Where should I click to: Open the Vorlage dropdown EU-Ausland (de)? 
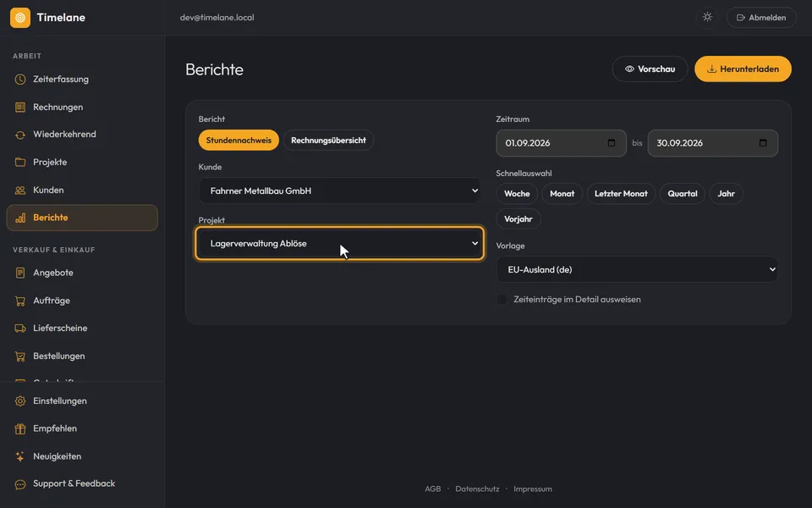[637, 269]
